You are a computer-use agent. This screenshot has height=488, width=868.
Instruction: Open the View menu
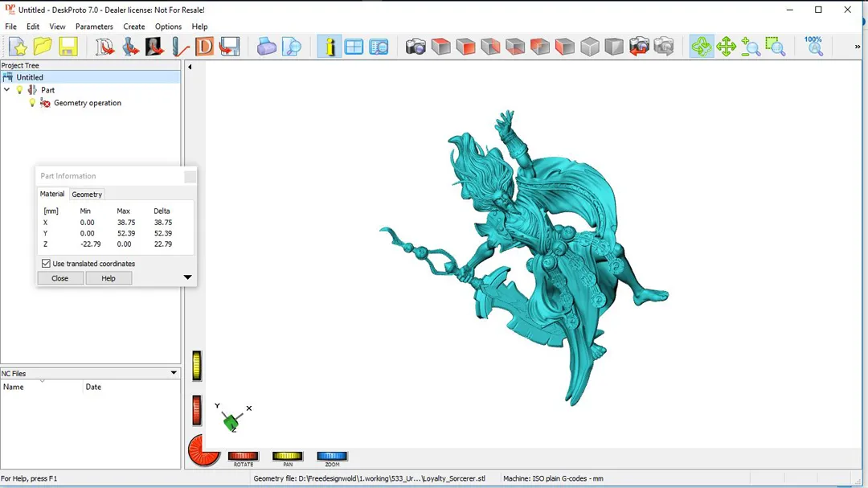pos(57,27)
